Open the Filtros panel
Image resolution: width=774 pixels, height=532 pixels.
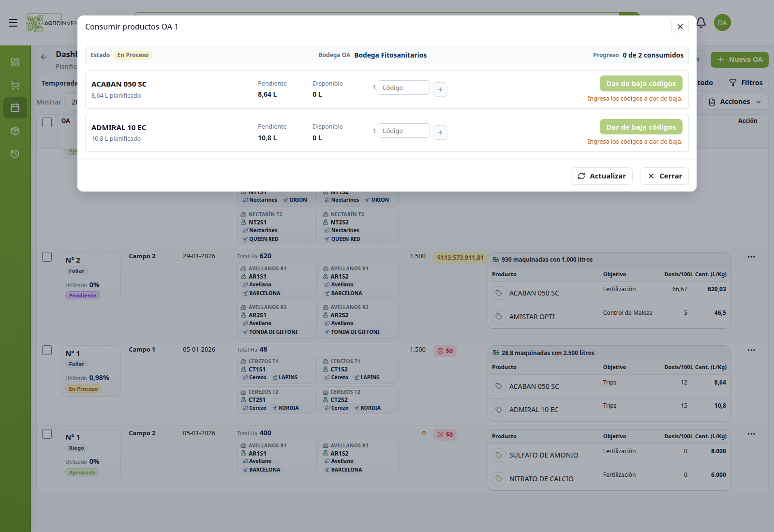pos(745,83)
